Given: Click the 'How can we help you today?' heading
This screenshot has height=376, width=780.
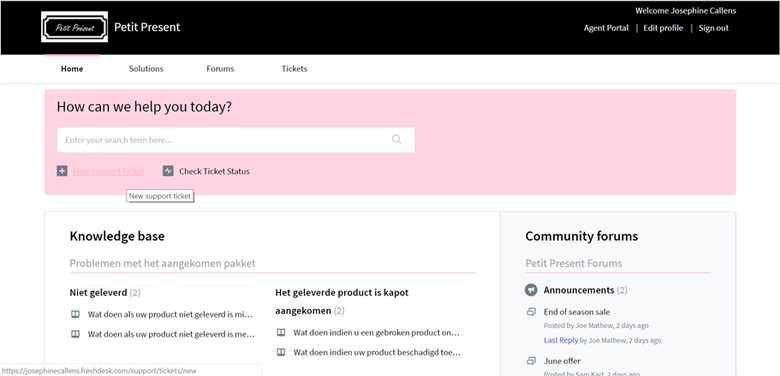Looking at the screenshot, I should 144,106.
